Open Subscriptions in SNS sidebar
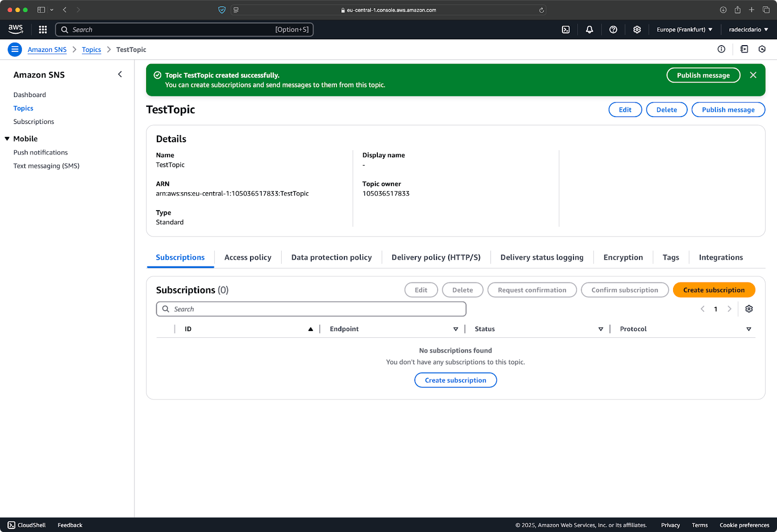Screen dimensions: 777x532 34,121
